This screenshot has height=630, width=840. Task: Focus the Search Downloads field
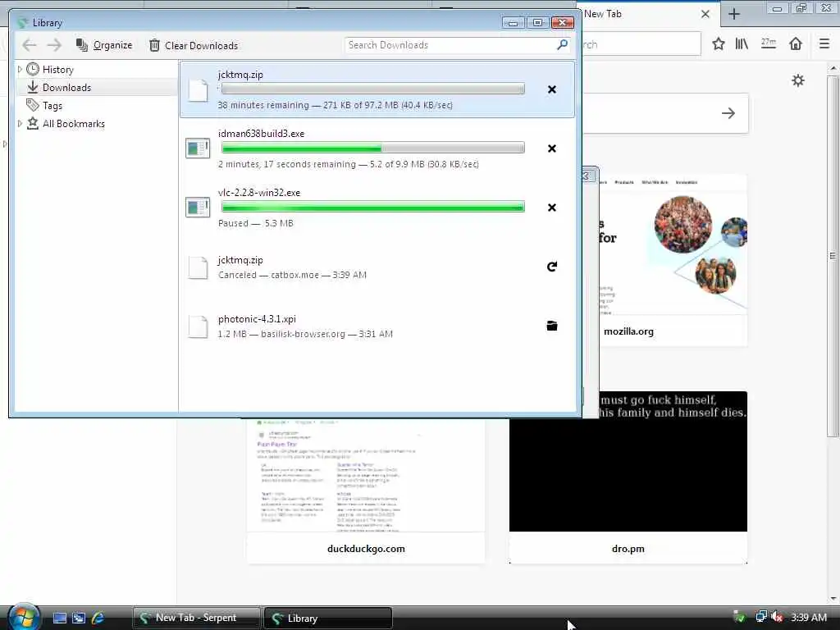[x=456, y=45]
